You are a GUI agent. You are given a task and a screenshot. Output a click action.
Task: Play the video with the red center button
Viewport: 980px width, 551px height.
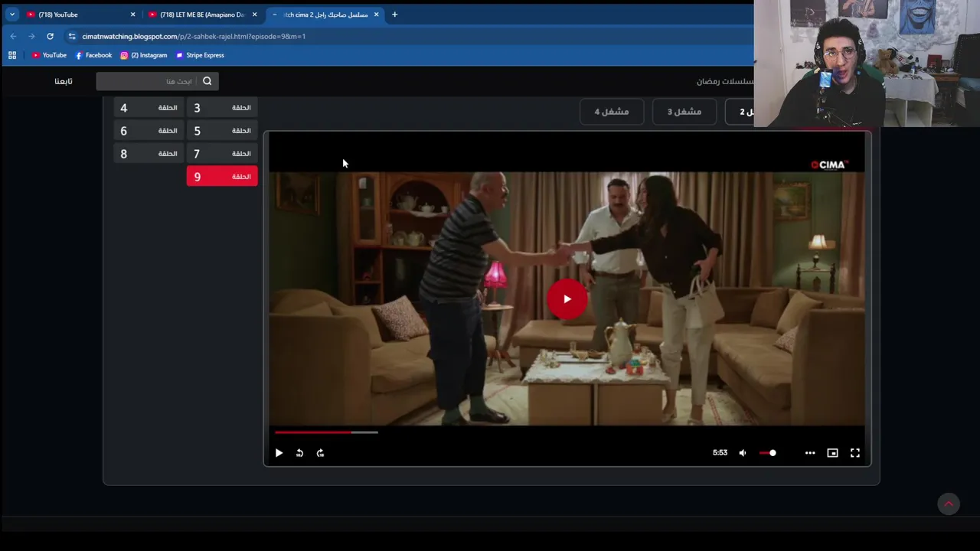click(x=567, y=299)
